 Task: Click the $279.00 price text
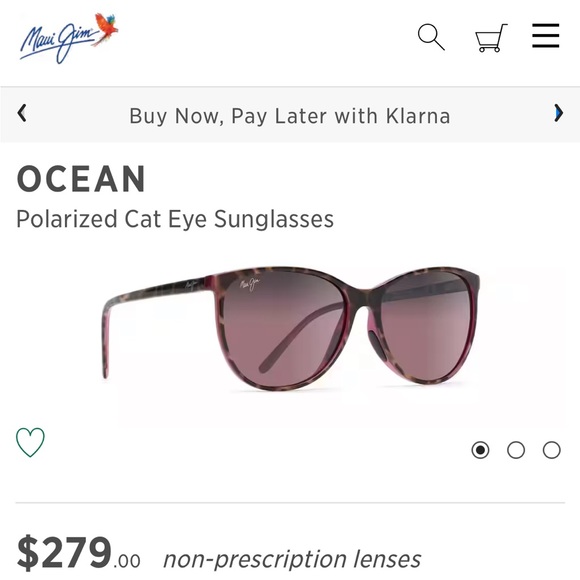(x=78, y=553)
